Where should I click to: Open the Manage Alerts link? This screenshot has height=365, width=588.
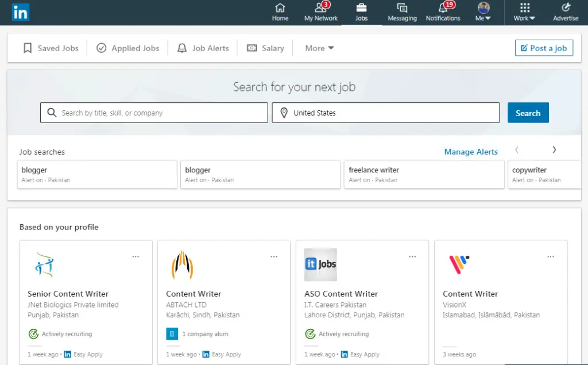471,152
